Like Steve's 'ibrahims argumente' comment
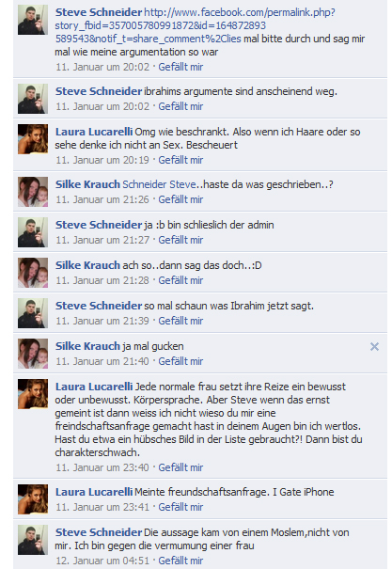 coord(180,106)
